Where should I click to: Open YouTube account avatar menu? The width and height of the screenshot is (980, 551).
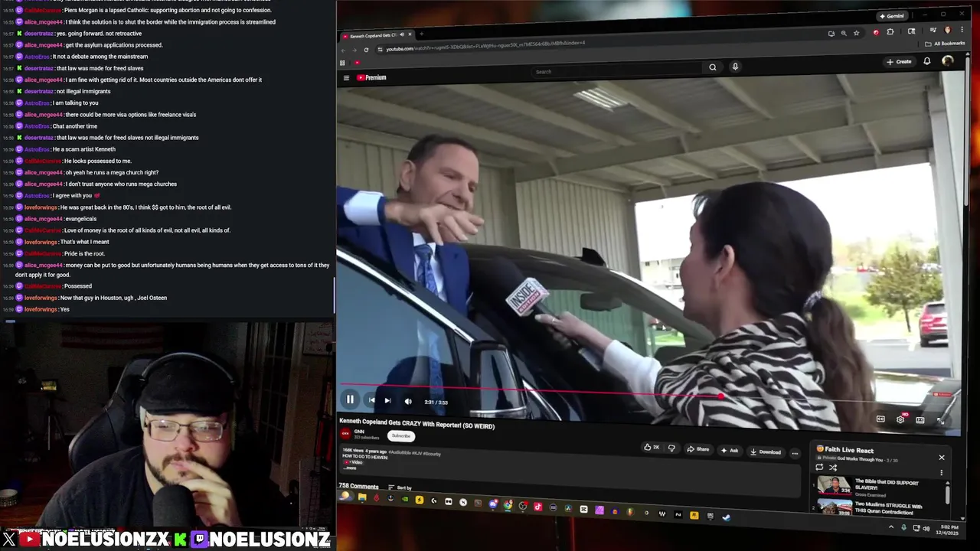tap(948, 60)
